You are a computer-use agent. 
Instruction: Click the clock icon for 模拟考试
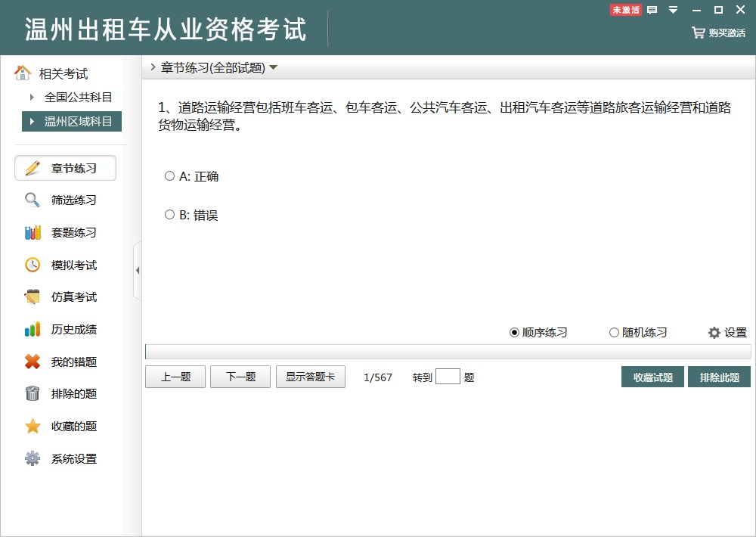tap(33, 265)
